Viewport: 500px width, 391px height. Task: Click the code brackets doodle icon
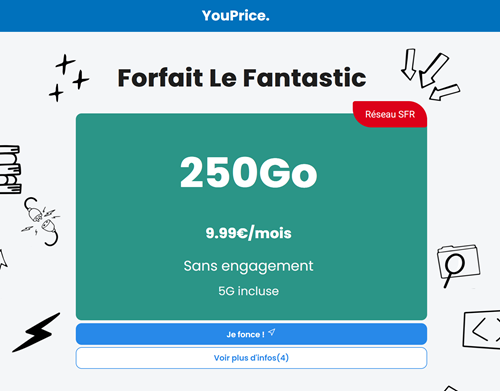coord(481,330)
